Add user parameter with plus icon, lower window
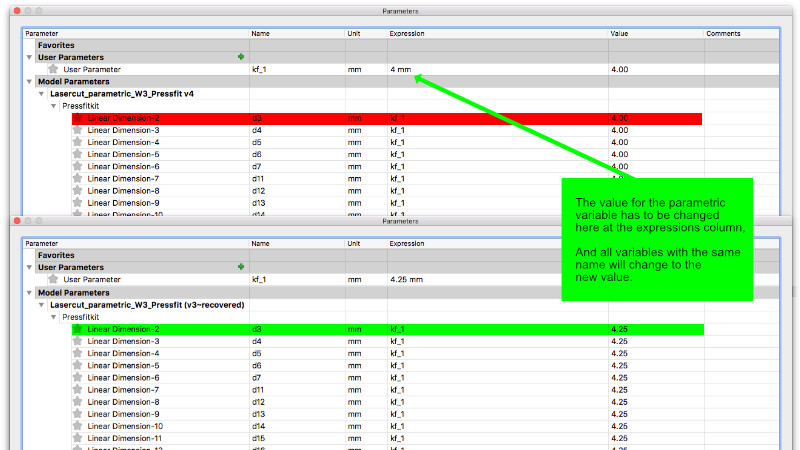Image resolution: width=800 pixels, height=450 pixels. click(241, 267)
